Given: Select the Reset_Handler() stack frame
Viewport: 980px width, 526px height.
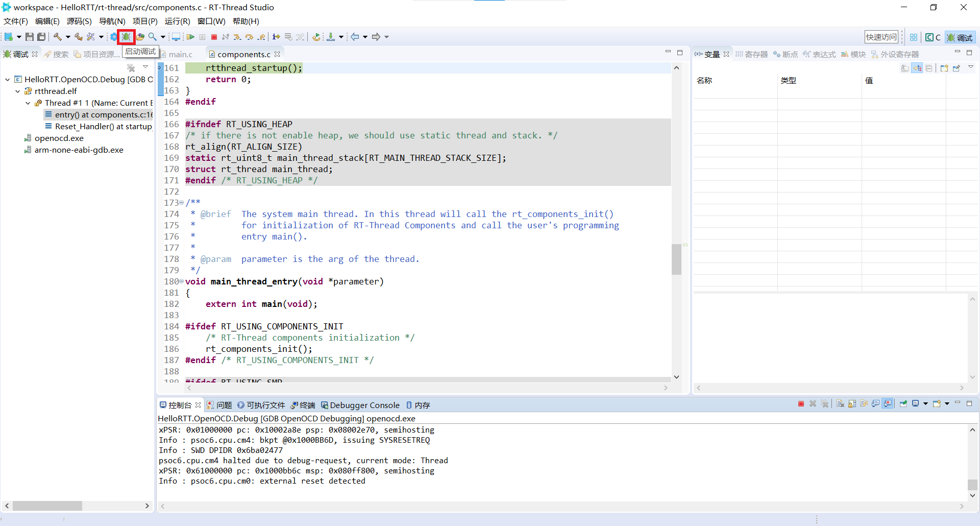Looking at the screenshot, I should [x=99, y=126].
